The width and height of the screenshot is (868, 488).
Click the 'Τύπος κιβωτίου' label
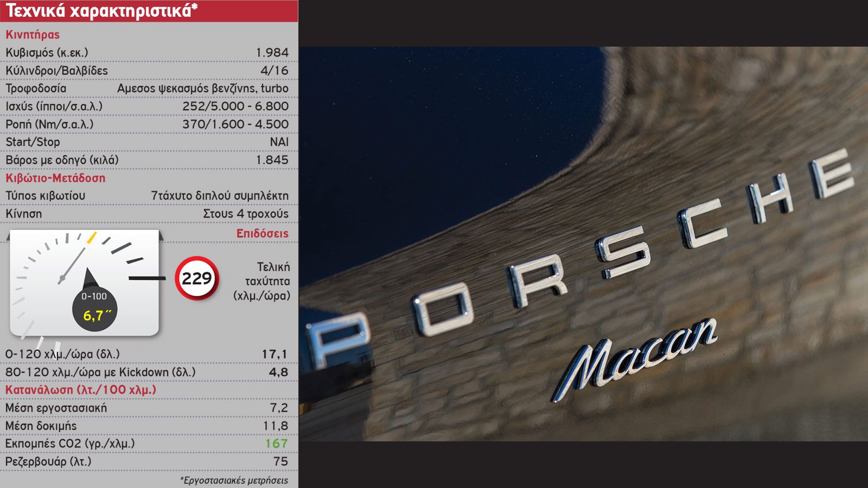pos(45,196)
